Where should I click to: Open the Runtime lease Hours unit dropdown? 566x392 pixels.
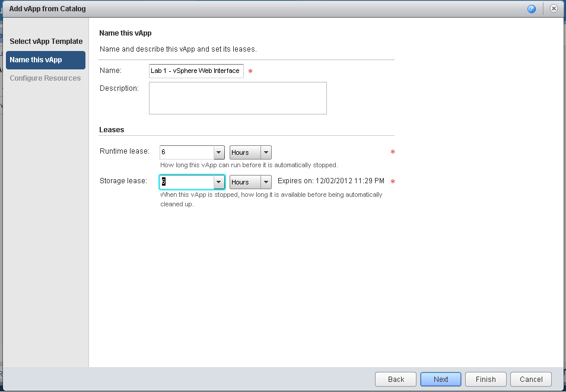250,152
